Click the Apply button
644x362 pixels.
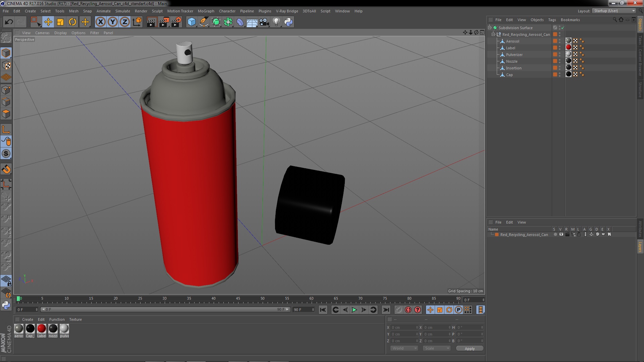470,349
